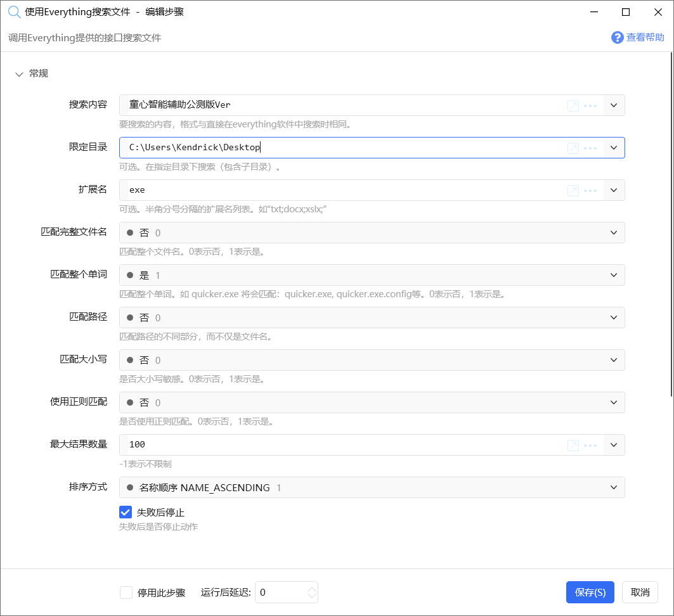This screenshot has width=674, height=616.
Task: Click the three-dots icon in the 最大结果数量 field
Action: point(590,446)
